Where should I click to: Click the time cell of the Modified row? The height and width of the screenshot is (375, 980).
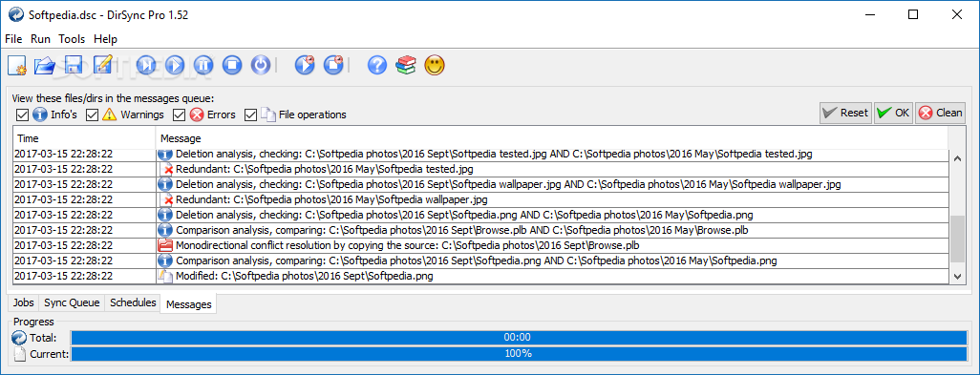click(84, 276)
